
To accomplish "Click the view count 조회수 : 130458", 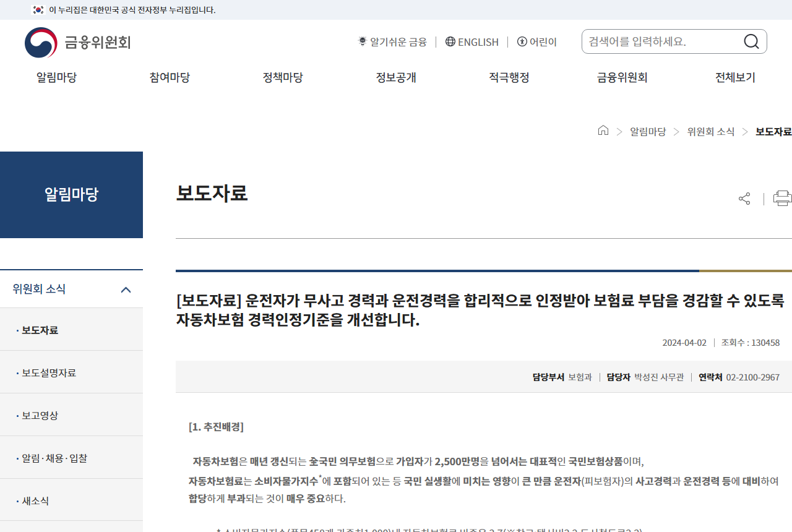I will [751, 343].
